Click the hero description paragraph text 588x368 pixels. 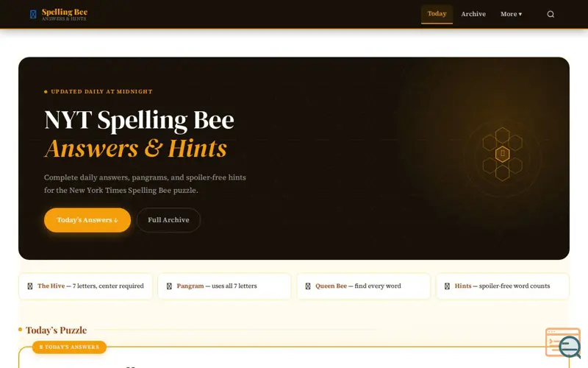(x=145, y=184)
